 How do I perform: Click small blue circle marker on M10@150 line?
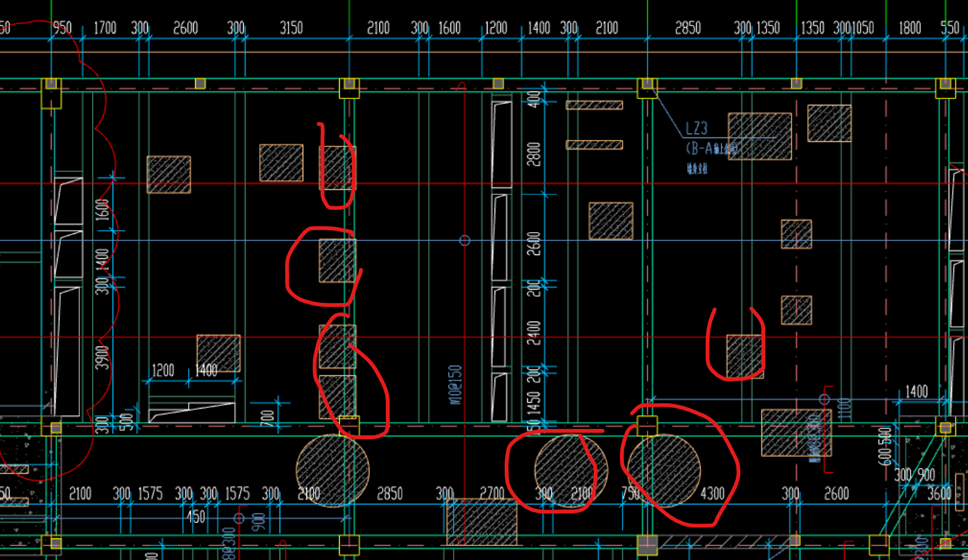(464, 240)
